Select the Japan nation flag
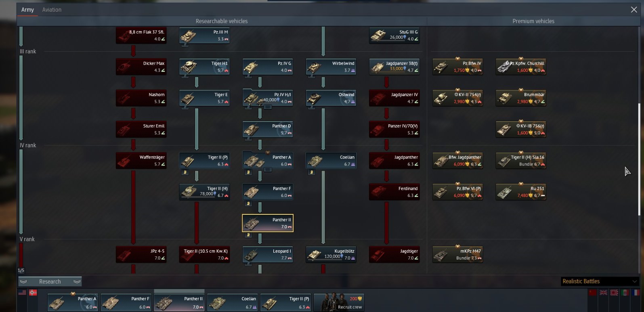Image resolution: width=644 pixels, height=312 pixels. [614, 293]
